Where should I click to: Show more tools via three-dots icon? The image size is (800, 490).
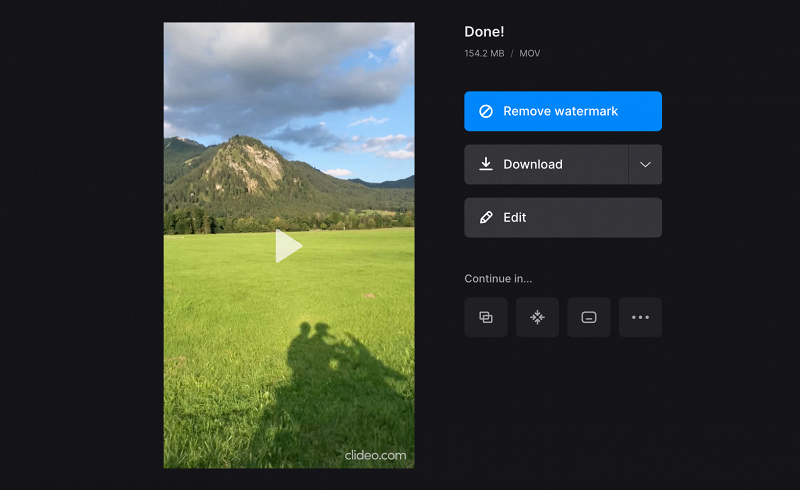pos(640,317)
